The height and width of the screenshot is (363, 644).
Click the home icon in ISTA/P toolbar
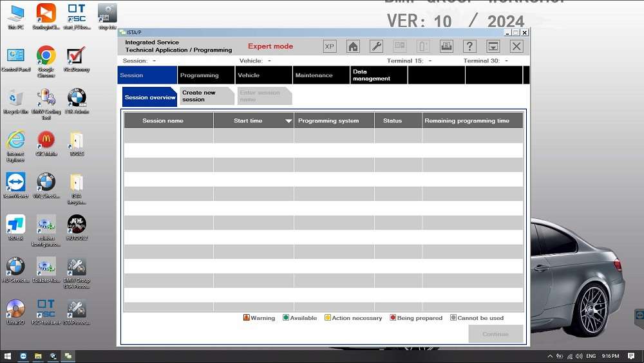(353, 46)
